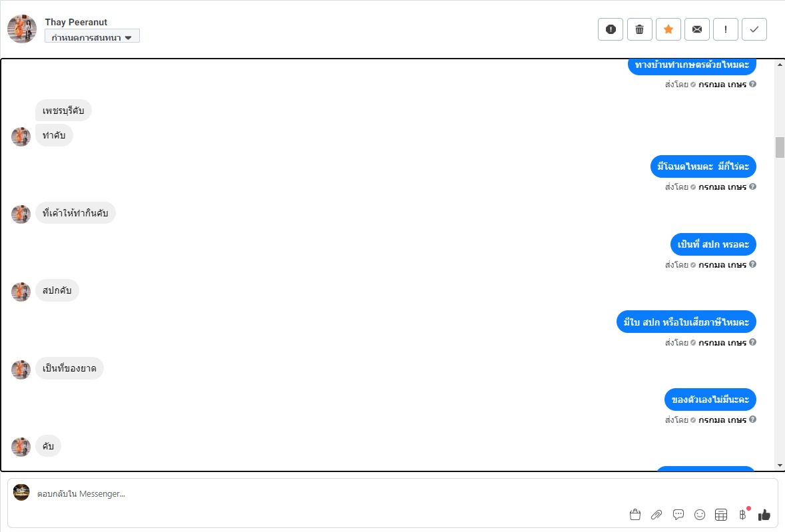
Task: Click sender name under มีโฉนดไหมคะ message
Action: pyautogui.click(x=722, y=187)
